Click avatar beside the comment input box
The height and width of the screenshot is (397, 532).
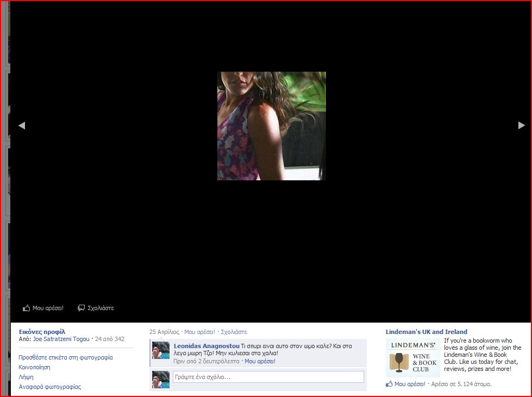pyautogui.click(x=161, y=380)
